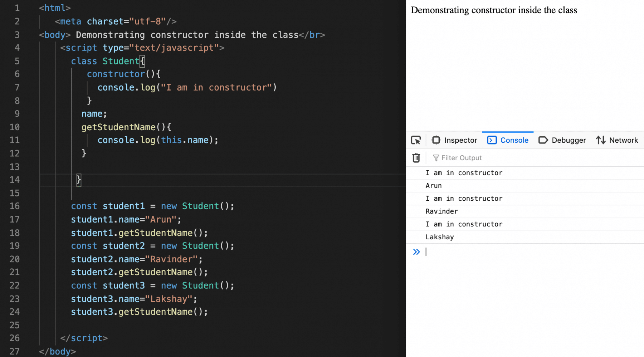The width and height of the screenshot is (644, 357).
Task: Click the closing brace on line 14
Action: pos(78,180)
